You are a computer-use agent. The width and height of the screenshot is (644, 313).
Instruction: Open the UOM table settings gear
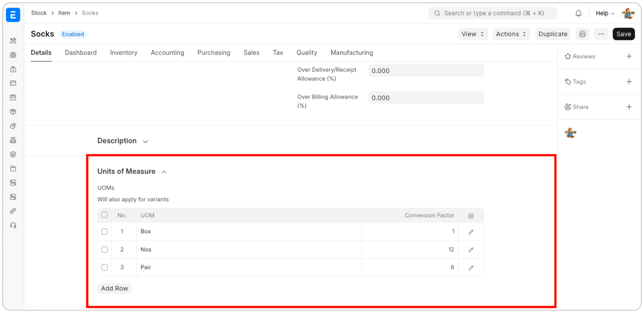pos(471,216)
